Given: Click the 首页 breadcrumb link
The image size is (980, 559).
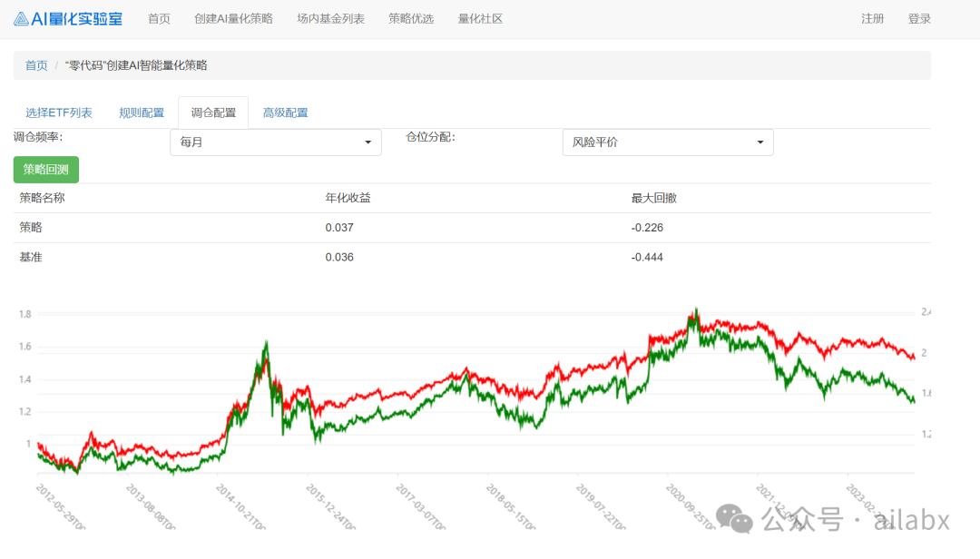Looking at the screenshot, I should [35, 64].
